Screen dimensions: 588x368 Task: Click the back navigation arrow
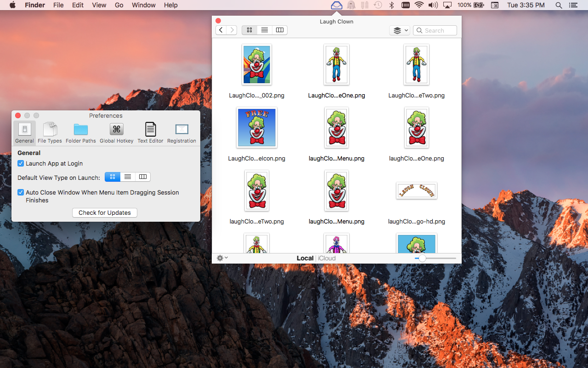pos(220,30)
